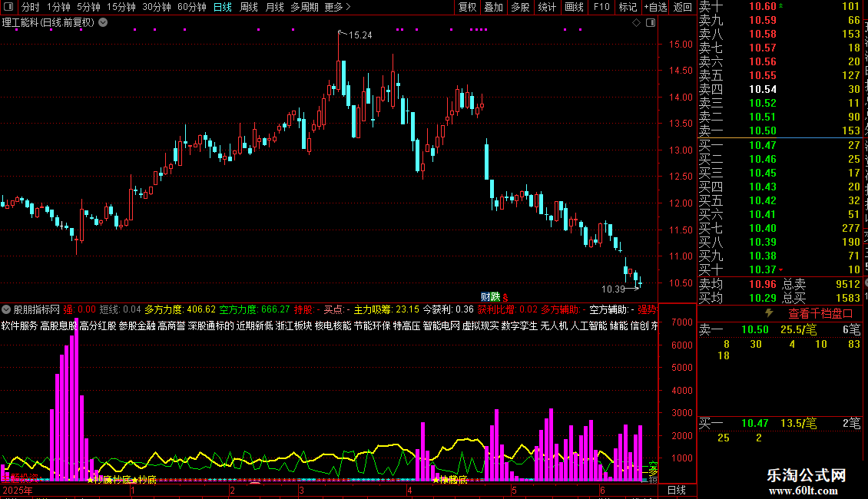Open the 查看千档盘口 link
Viewport: 868px width, 499px height.
pyautogui.click(x=820, y=314)
